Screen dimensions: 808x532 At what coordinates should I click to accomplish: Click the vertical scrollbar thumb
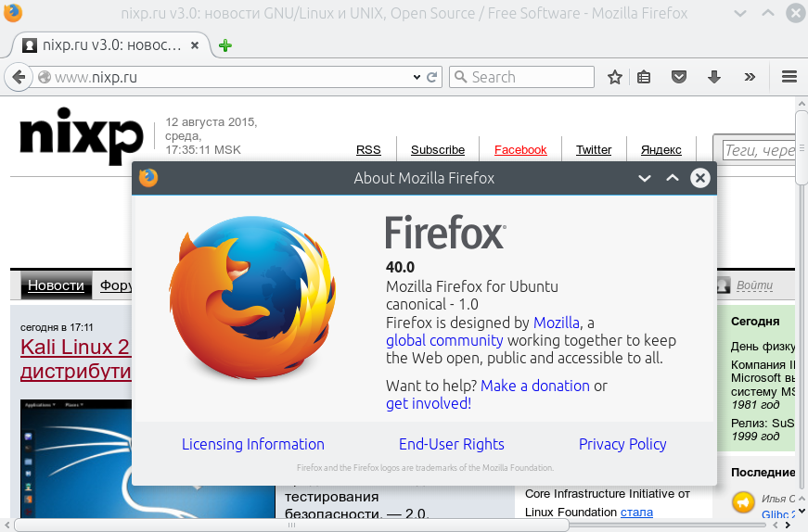coord(802,146)
